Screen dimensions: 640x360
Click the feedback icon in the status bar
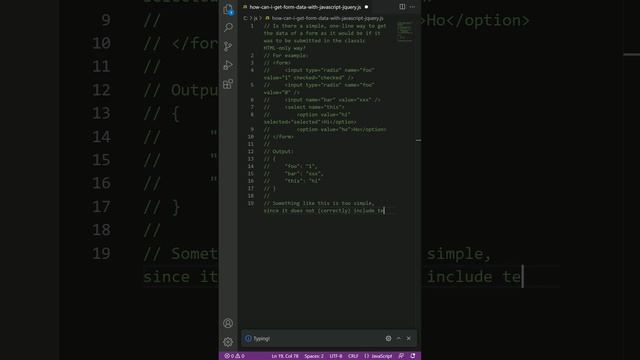click(401, 356)
